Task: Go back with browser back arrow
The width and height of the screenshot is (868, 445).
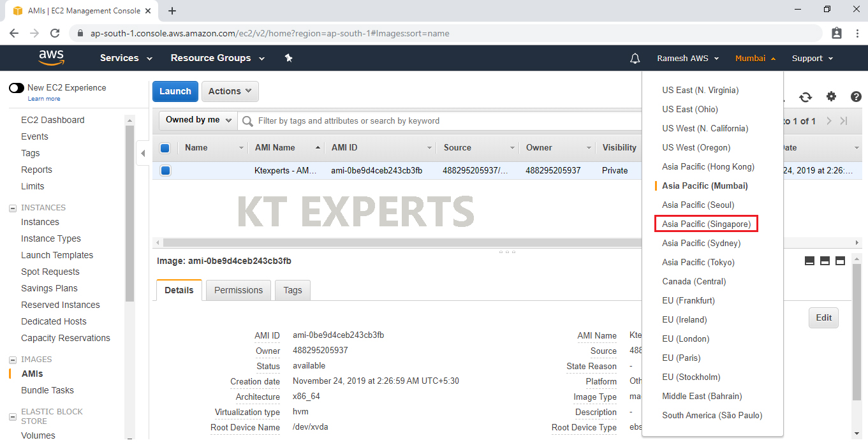Action: [x=14, y=33]
